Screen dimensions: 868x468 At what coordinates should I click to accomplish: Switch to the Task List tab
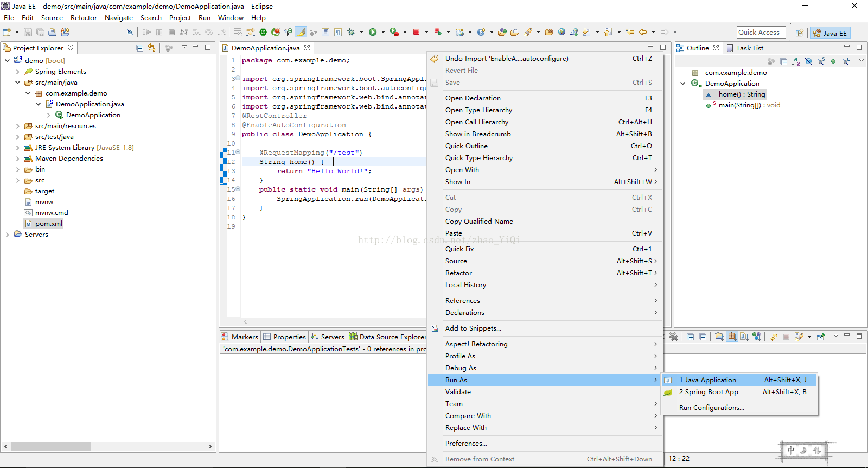(744, 48)
